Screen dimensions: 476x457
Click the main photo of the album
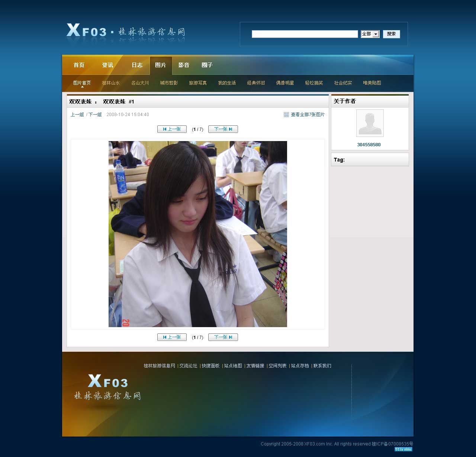[198, 234]
